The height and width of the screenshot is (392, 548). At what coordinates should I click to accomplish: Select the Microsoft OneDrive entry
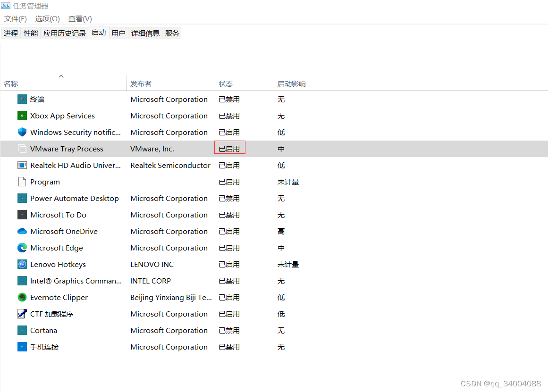64,231
